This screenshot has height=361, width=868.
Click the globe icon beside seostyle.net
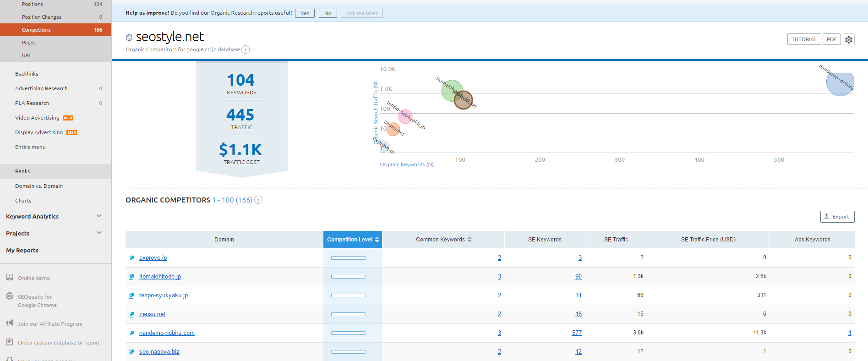129,38
